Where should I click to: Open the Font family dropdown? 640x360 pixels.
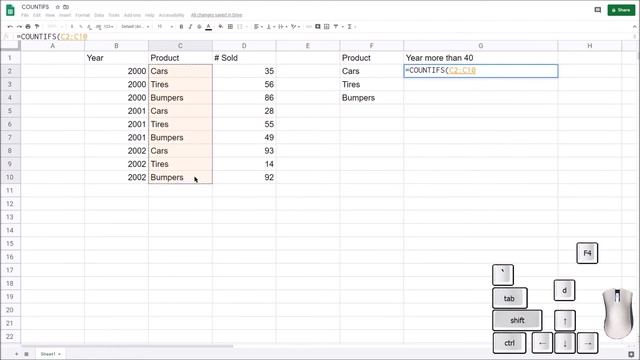pyautogui.click(x=135, y=27)
